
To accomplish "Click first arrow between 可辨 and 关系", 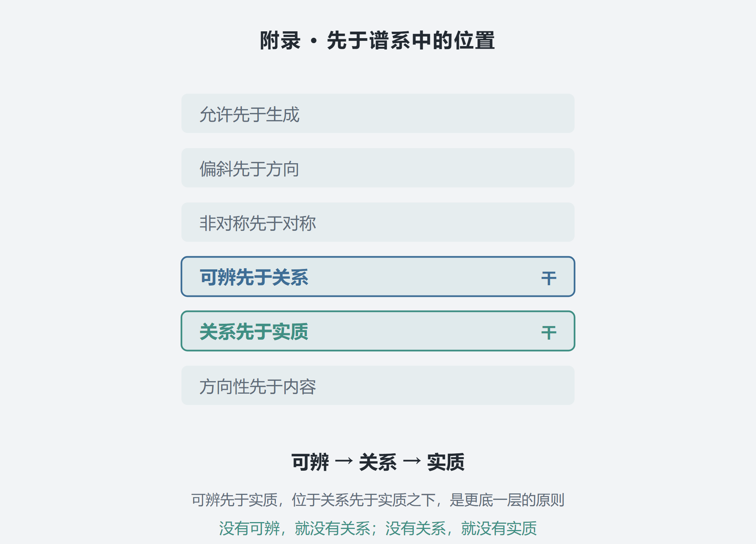I will tap(344, 461).
